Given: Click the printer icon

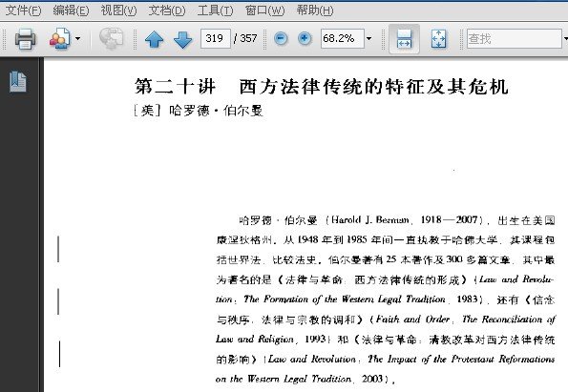Looking at the screenshot, I should [25, 38].
